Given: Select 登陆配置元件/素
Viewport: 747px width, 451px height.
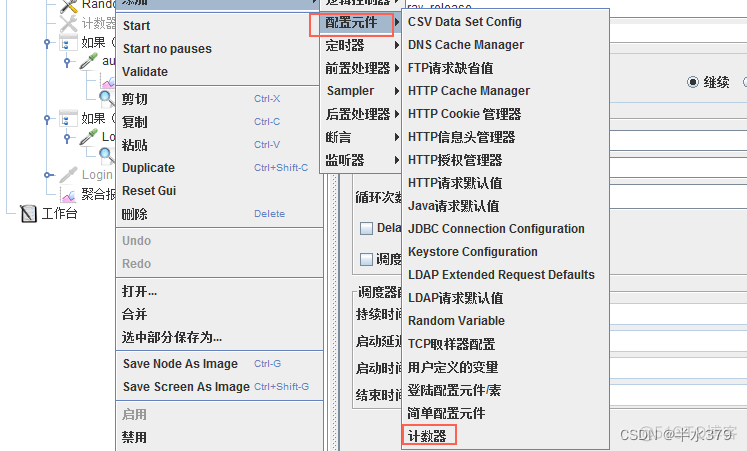Looking at the screenshot, I should click(505, 390).
